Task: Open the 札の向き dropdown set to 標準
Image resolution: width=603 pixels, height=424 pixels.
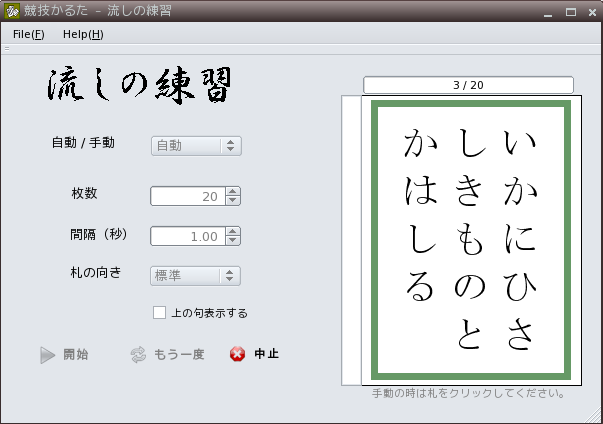Action: point(195,276)
